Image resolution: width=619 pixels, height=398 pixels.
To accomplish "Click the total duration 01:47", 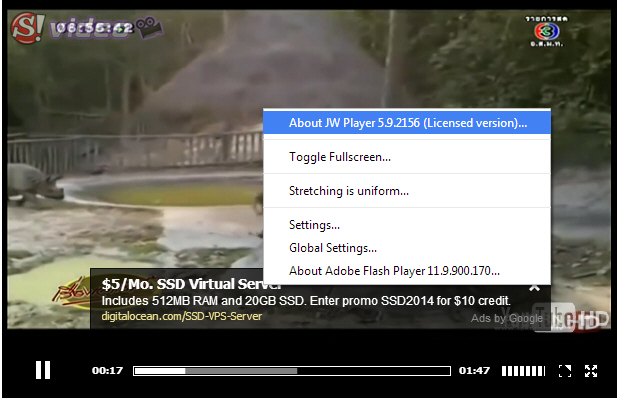I will (474, 370).
